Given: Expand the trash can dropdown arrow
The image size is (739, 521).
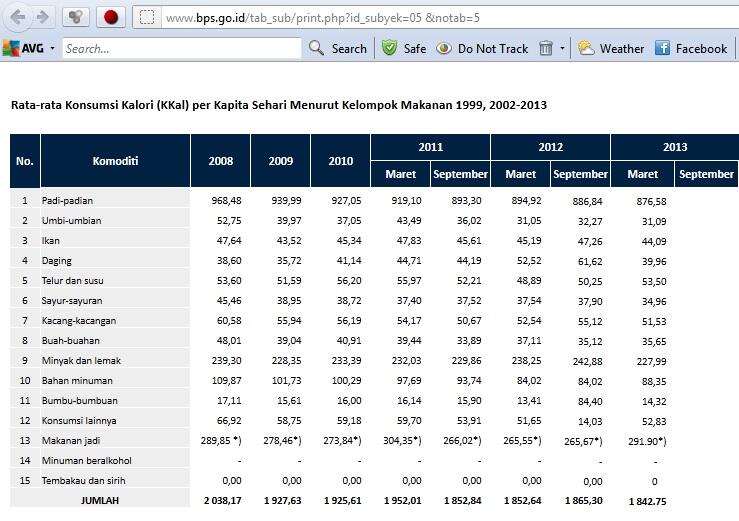Looking at the screenshot, I should click(x=562, y=48).
